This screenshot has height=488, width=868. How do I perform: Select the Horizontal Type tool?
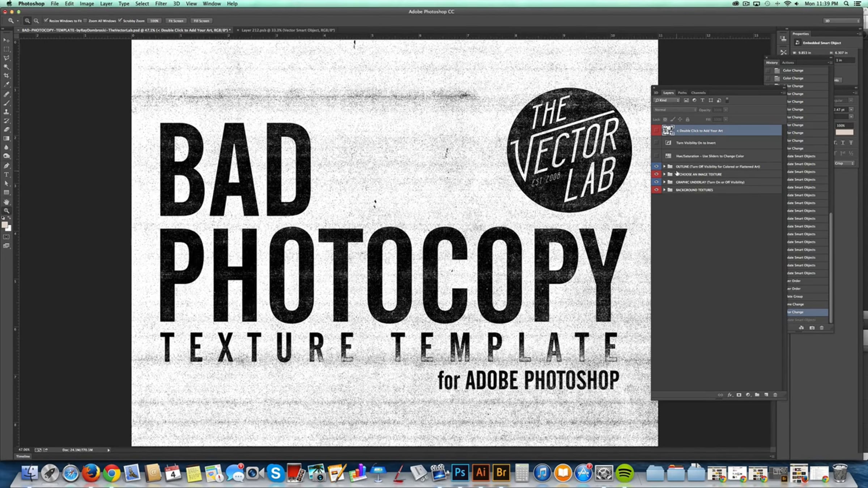pyautogui.click(x=7, y=175)
